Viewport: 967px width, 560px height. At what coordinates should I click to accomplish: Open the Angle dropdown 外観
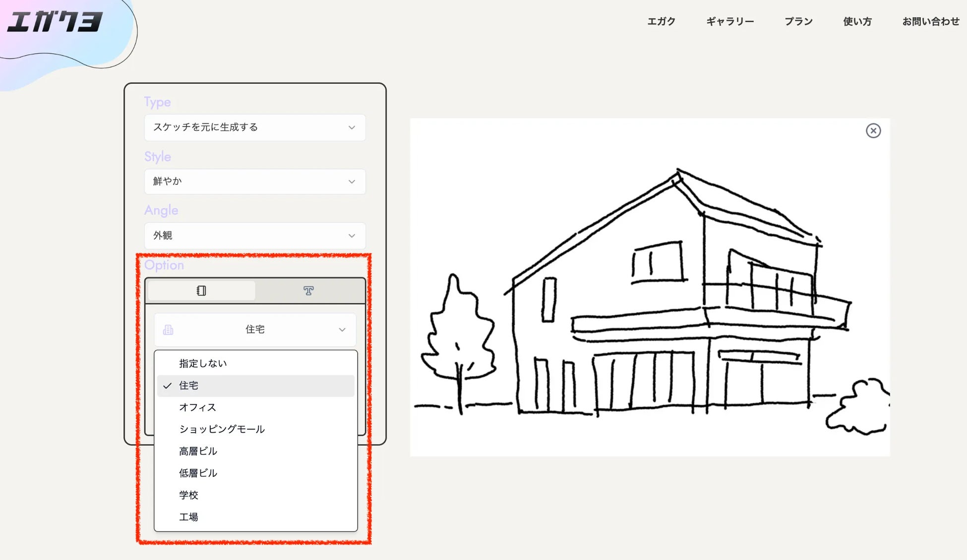(x=254, y=235)
